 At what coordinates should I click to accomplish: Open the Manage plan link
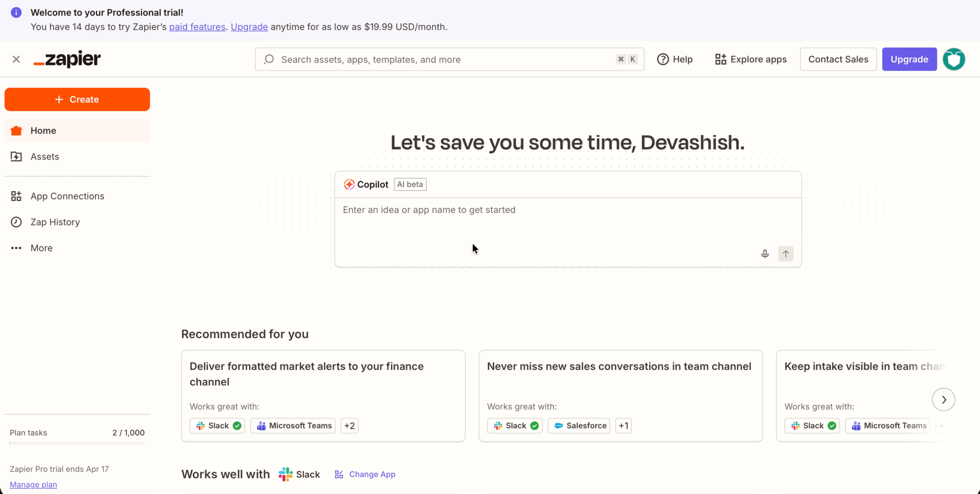point(33,484)
